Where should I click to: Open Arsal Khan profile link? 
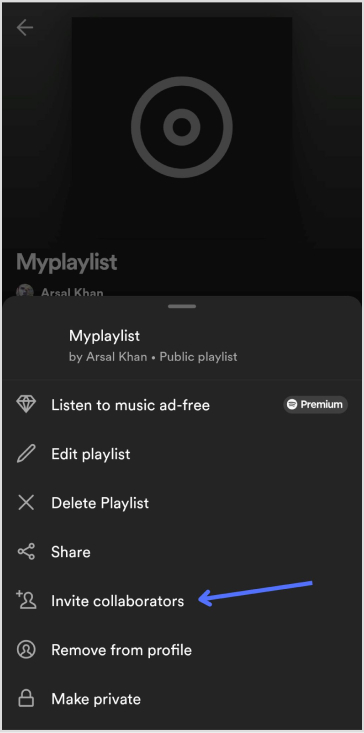pyautogui.click(x=72, y=293)
